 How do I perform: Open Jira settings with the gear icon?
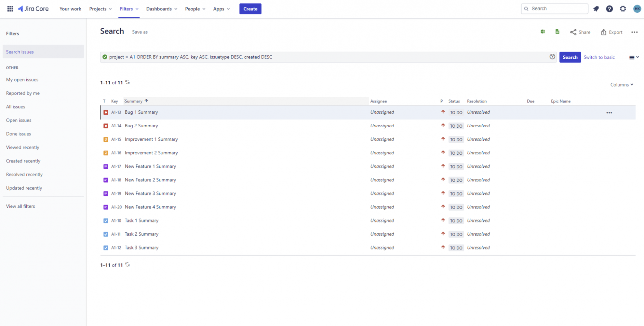[623, 9]
